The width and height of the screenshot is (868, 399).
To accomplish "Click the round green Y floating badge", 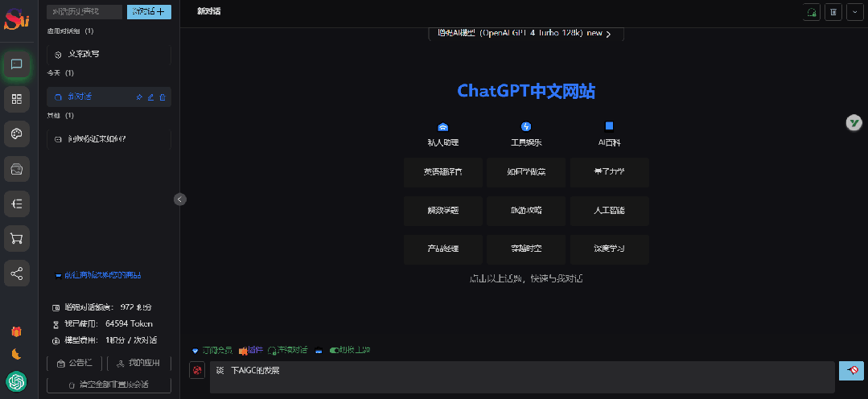I will point(854,123).
